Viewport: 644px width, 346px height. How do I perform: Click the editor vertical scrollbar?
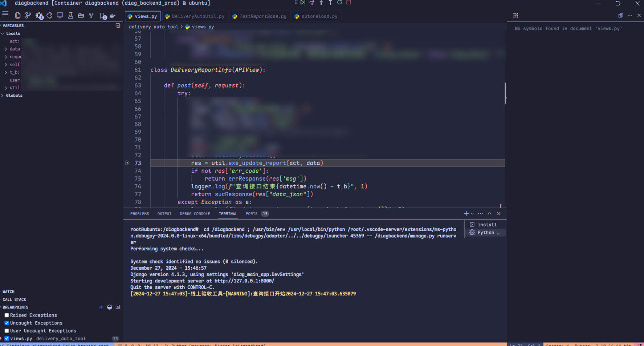(x=505, y=93)
